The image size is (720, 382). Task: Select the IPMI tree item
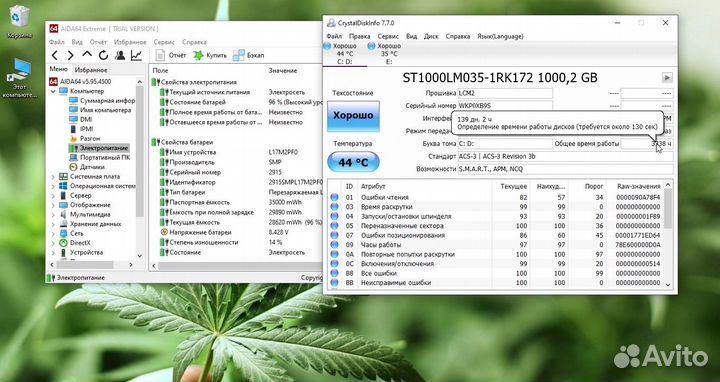(81, 129)
